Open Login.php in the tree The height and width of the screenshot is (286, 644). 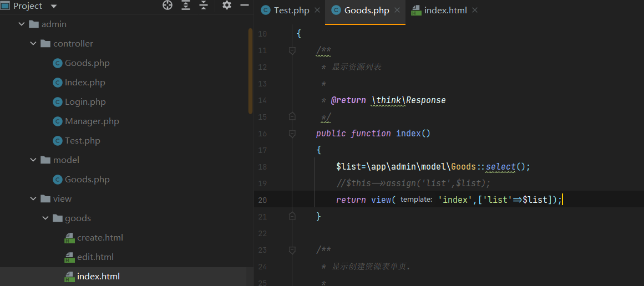(x=85, y=102)
